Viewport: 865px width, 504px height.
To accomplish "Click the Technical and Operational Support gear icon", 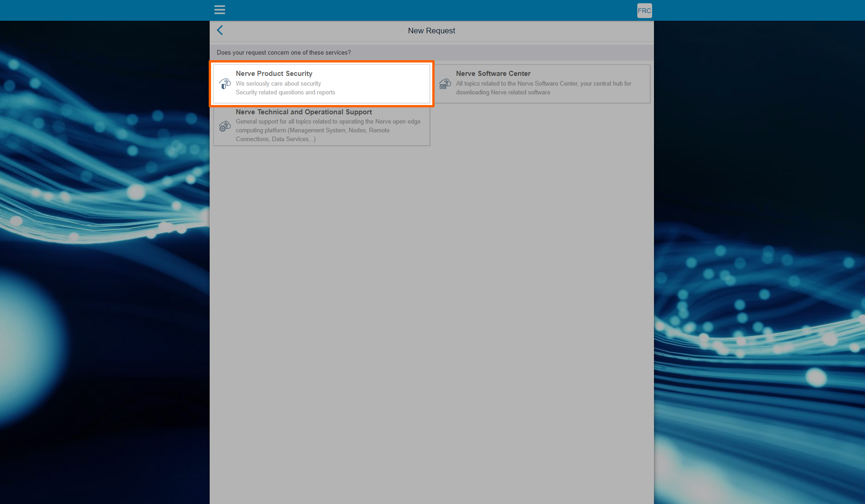I will 225,126.
